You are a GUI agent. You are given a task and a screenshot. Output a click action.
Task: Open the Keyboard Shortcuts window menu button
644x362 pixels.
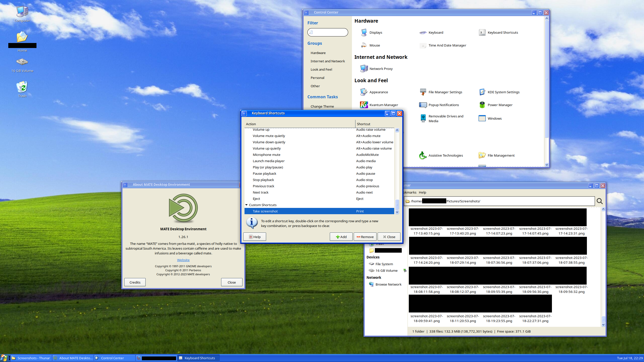244,113
